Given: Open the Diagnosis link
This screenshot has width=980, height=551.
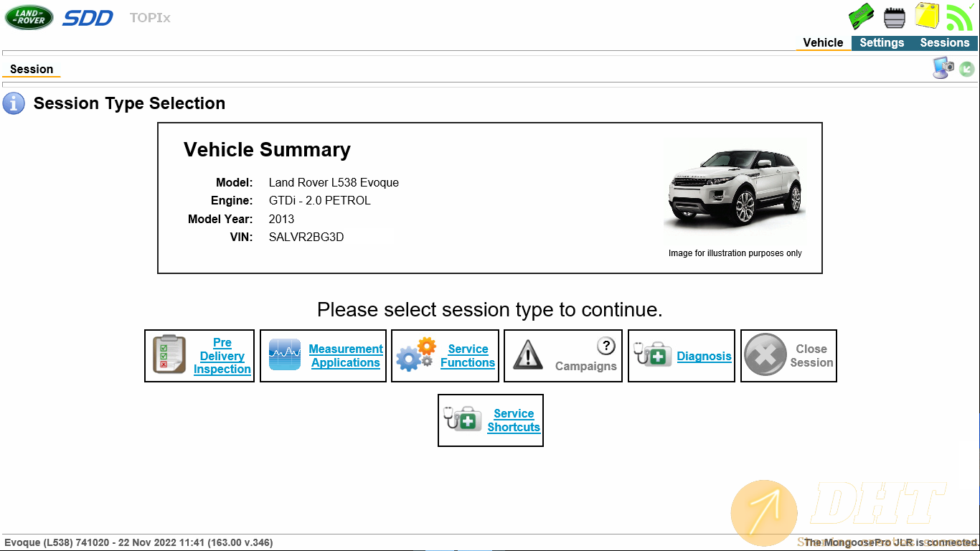Looking at the screenshot, I should (705, 356).
